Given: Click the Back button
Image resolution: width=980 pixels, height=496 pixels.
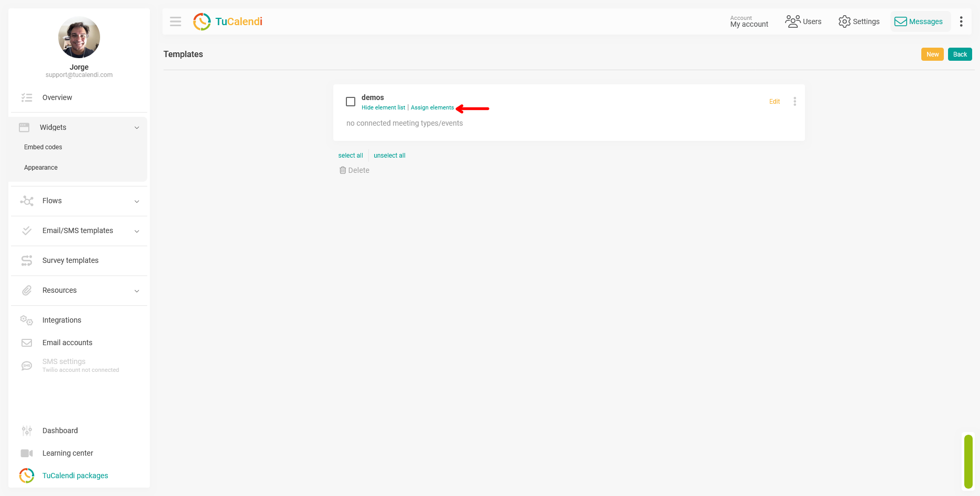Looking at the screenshot, I should point(960,54).
